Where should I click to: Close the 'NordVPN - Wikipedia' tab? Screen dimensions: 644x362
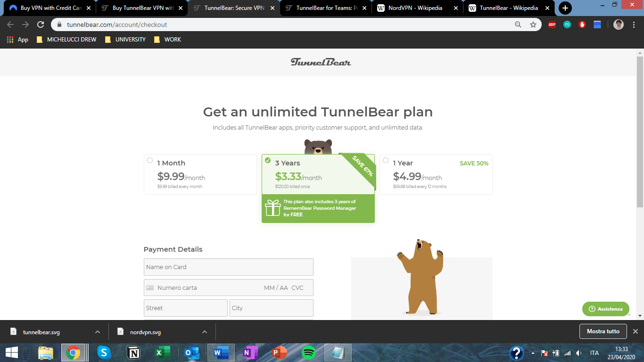456,8
